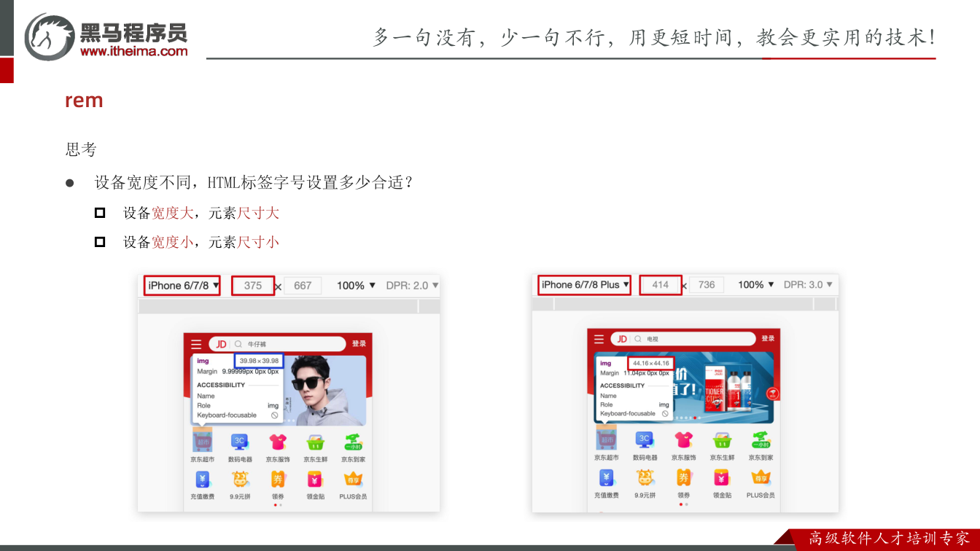Tap 京东服饰 icon in the 375-wide preview
This screenshot has width=980, height=551.
click(x=278, y=441)
